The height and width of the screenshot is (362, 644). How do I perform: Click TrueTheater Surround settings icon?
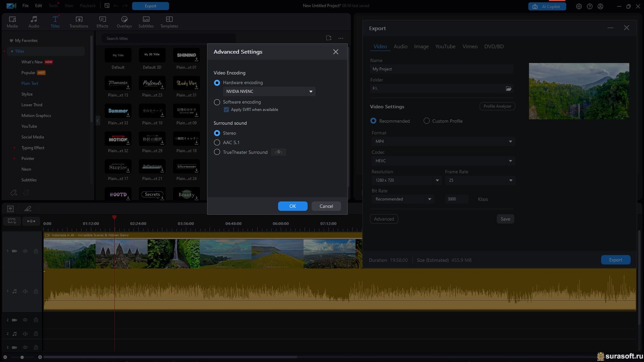pos(279,152)
